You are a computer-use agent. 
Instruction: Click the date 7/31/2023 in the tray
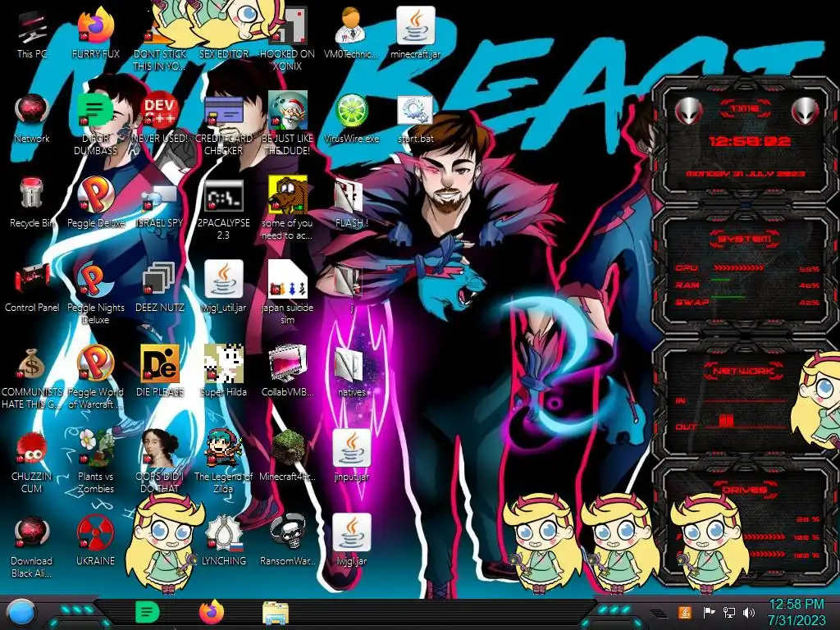[797, 621]
